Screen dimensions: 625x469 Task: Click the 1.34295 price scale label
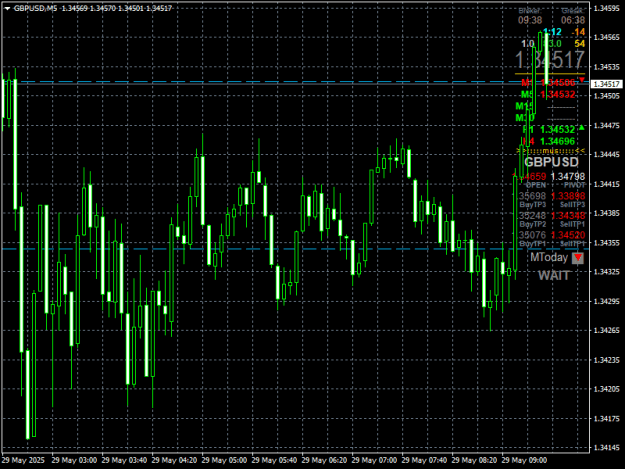click(x=606, y=301)
